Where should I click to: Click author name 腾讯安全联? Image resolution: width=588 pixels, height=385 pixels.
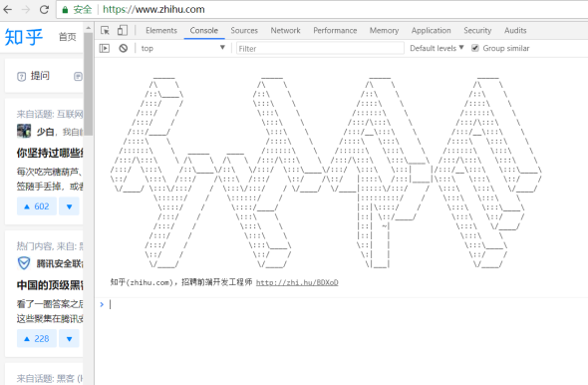[60, 263]
